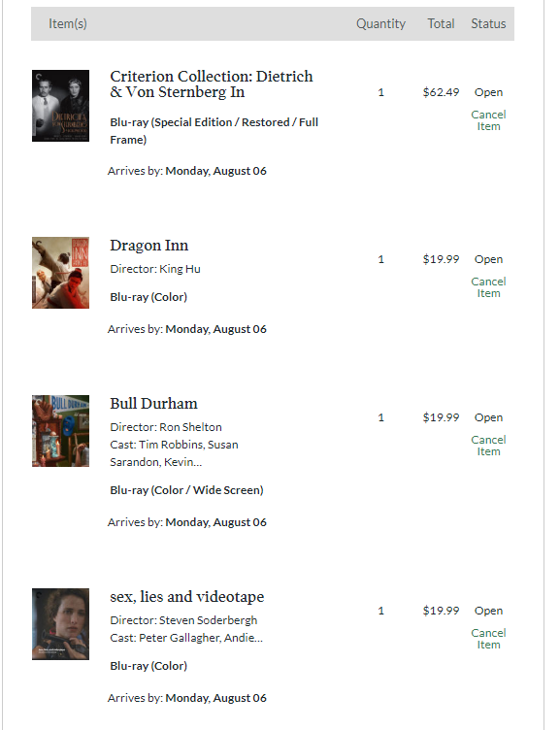Image resolution: width=560 pixels, height=730 pixels.
Task: Select the Total column header
Action: coord(441,23)
